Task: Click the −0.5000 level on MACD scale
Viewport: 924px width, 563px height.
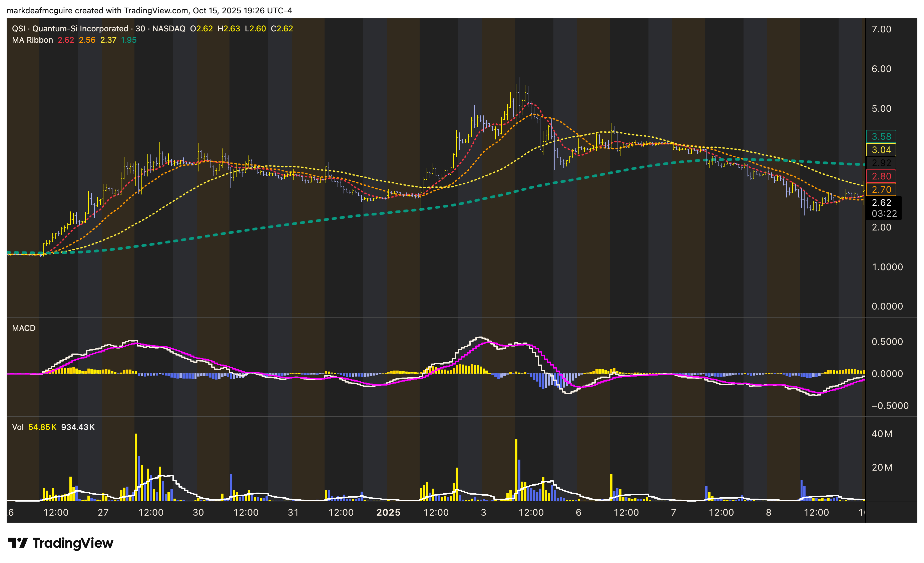Action: 890,406
